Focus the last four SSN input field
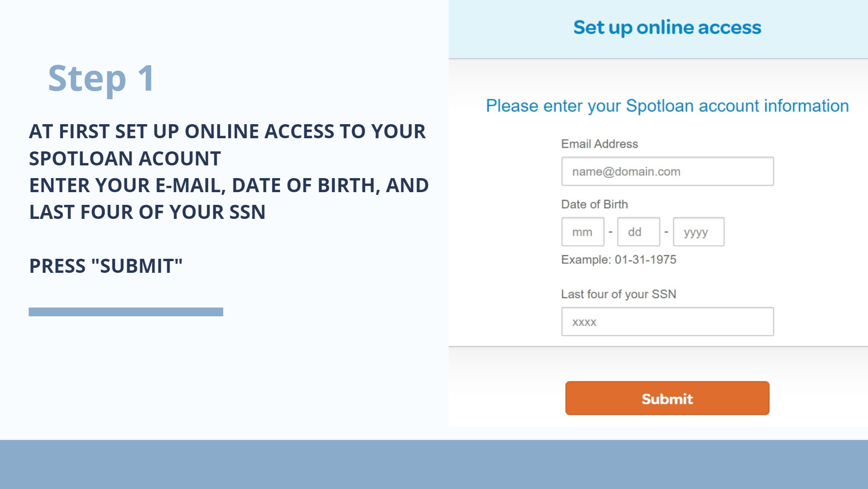The width and height of the screenshot is (868, 489). click(667, 322)
